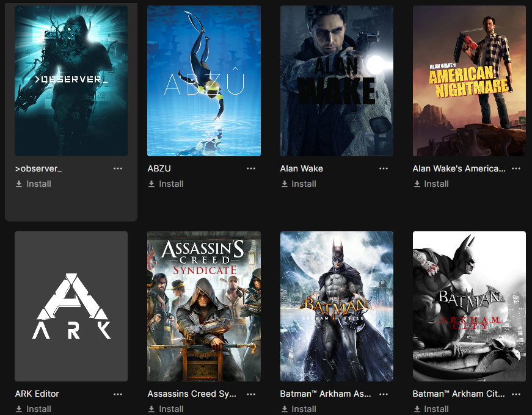This screenshot has width=532, height=415.
Task: Install Batman Arkham City
Action: pyautogui.click(x=432, y=410)
